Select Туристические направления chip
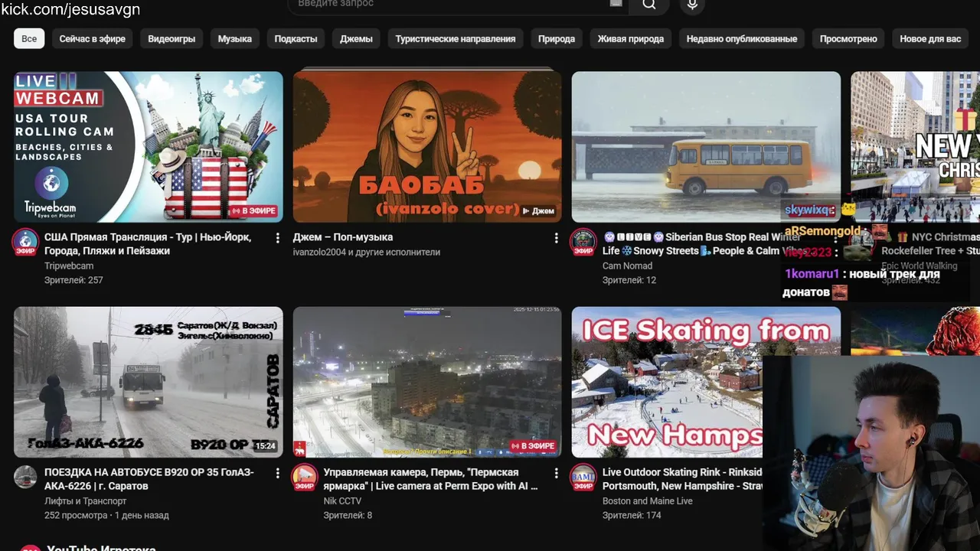Image resolution: width=980 pixels, height=551 pixels. [456, 38]
